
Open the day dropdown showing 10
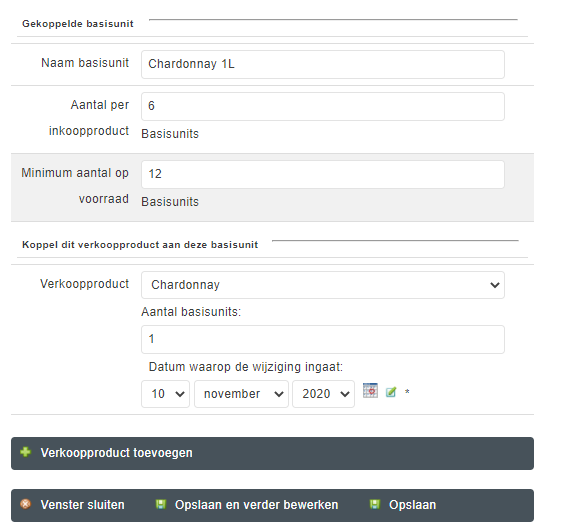[165, 394]
